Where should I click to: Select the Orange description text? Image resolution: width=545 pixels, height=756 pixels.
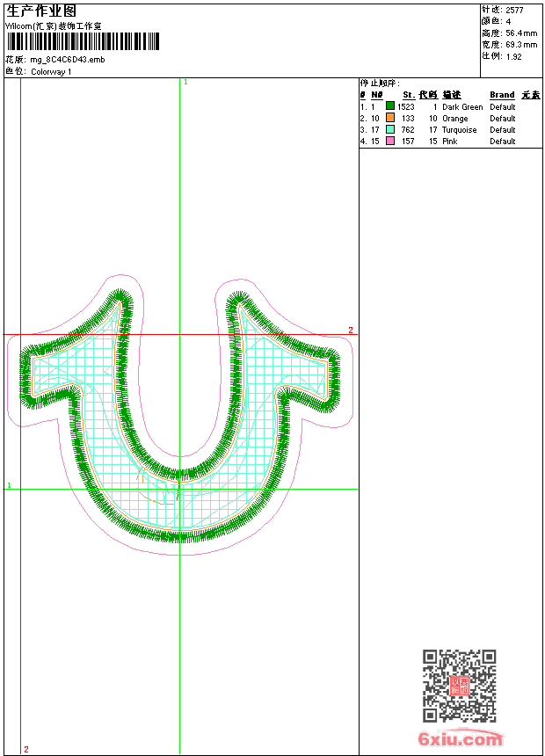point(455,119)
